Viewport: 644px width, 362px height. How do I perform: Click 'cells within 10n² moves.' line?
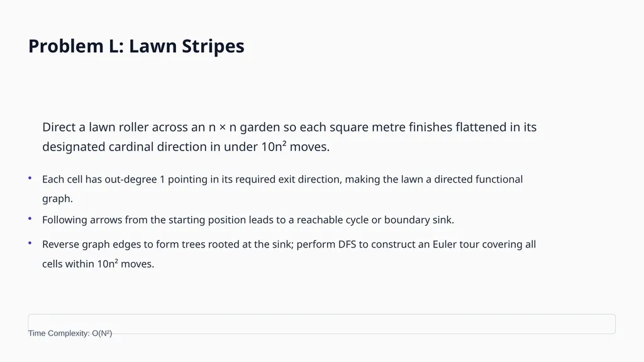(x=97, y=264)
